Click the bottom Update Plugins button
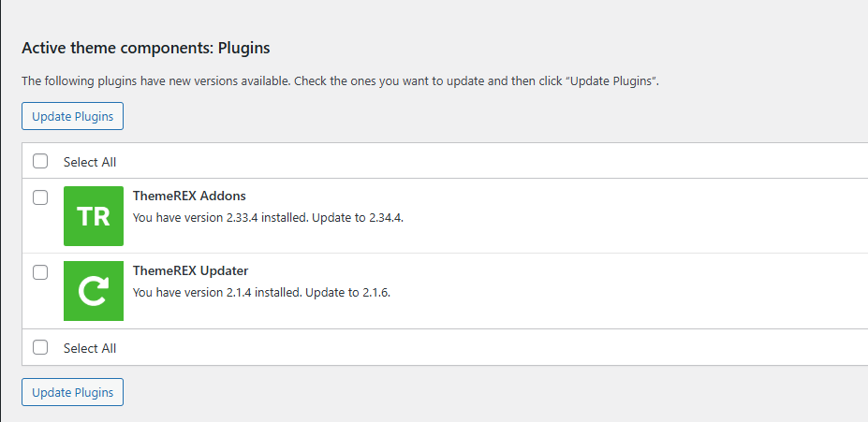The width and height of the screenshot is (868, 422). click(x=72, y=392)
